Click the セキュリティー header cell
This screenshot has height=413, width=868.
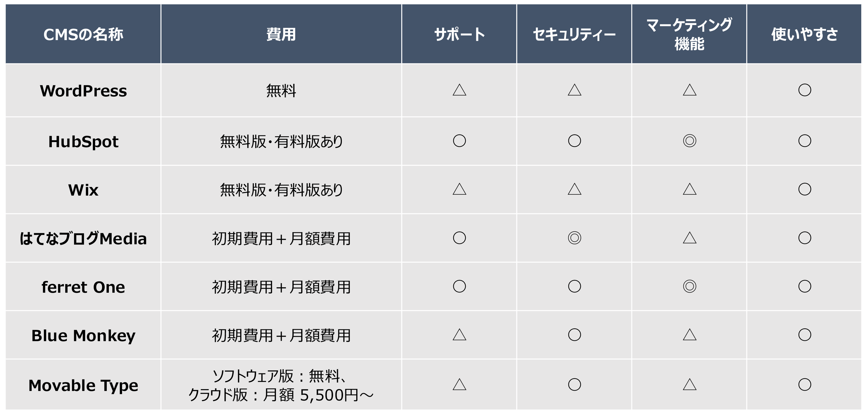[574, 34]
